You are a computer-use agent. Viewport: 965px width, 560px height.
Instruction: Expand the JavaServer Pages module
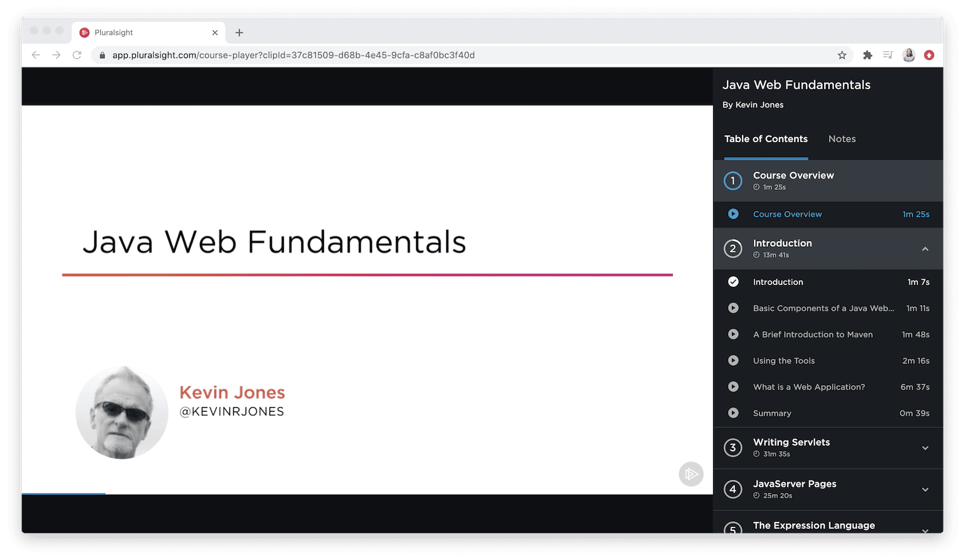925,489
